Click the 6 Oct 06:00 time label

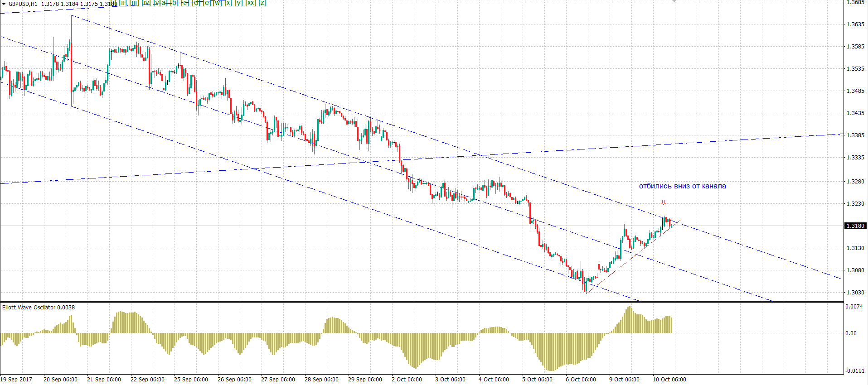[581, 380]
